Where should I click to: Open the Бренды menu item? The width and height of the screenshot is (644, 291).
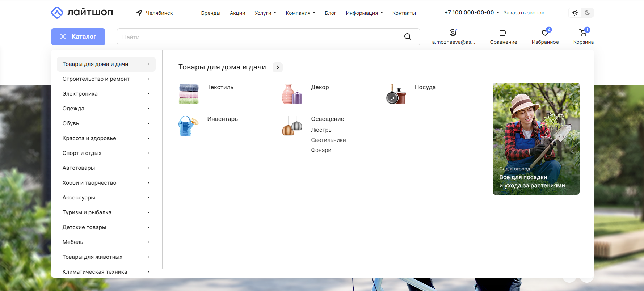click(211, 13)
